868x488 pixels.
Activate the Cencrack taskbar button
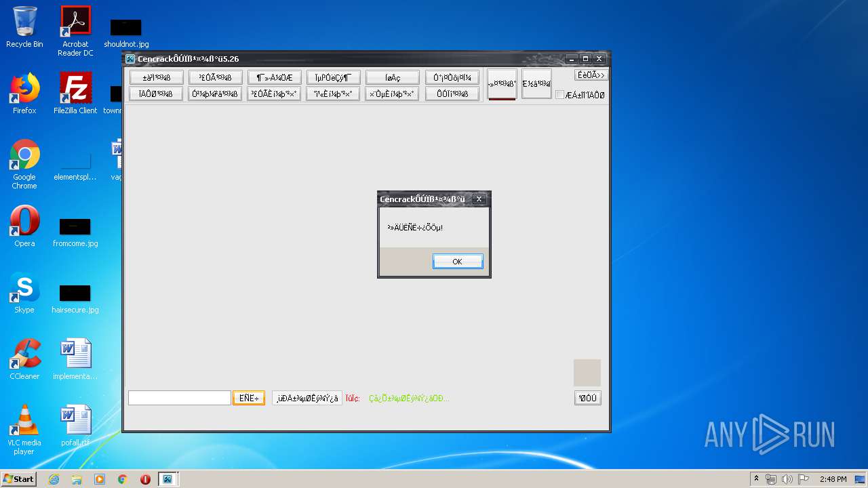point(167,479)
